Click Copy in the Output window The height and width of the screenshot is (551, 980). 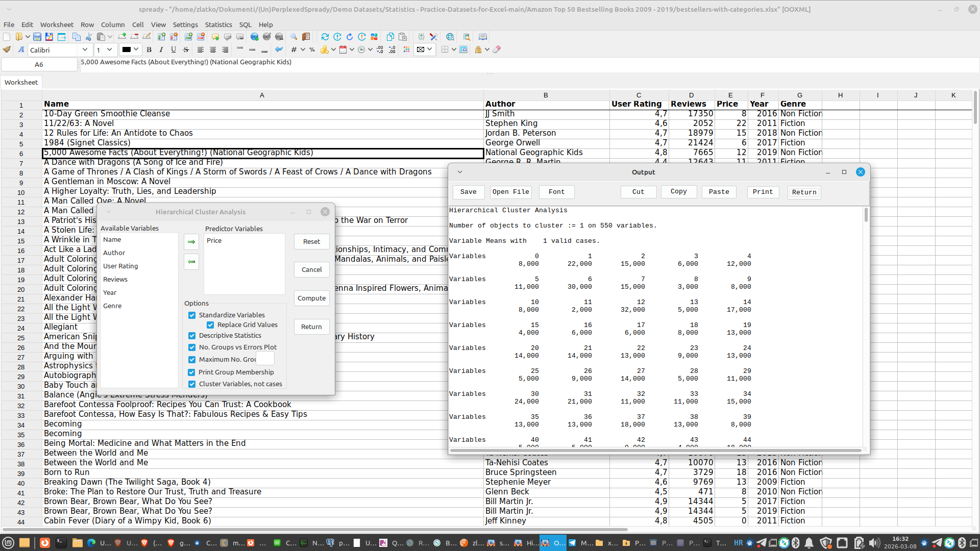point(678,191)
